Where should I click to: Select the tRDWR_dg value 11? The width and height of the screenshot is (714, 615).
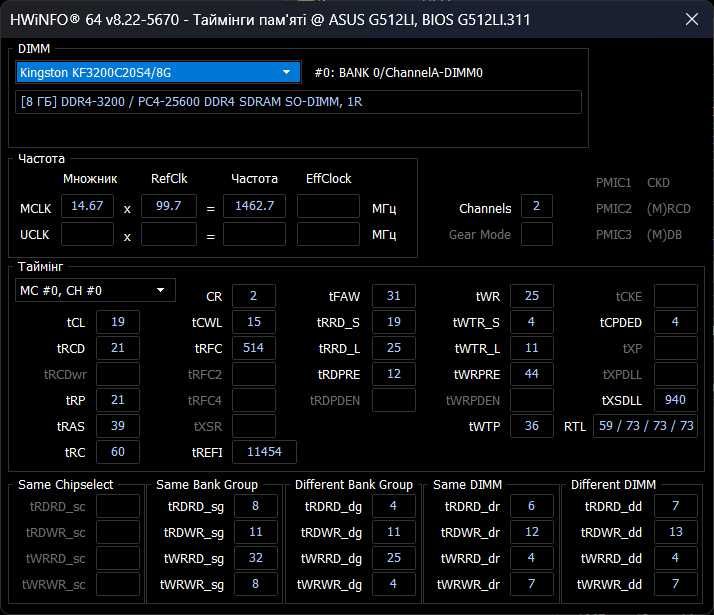(394, 532)
